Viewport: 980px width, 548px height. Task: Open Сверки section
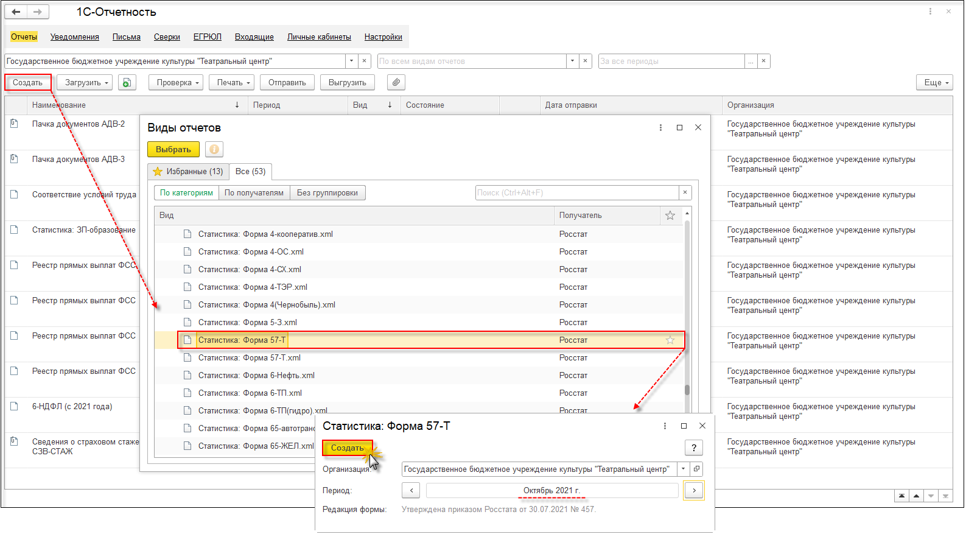167,37
